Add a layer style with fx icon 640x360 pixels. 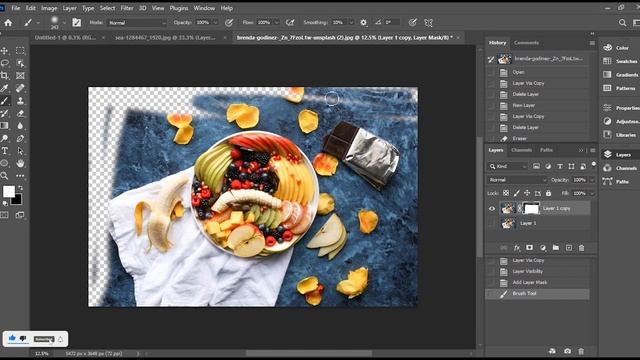(x=517, y=248)
